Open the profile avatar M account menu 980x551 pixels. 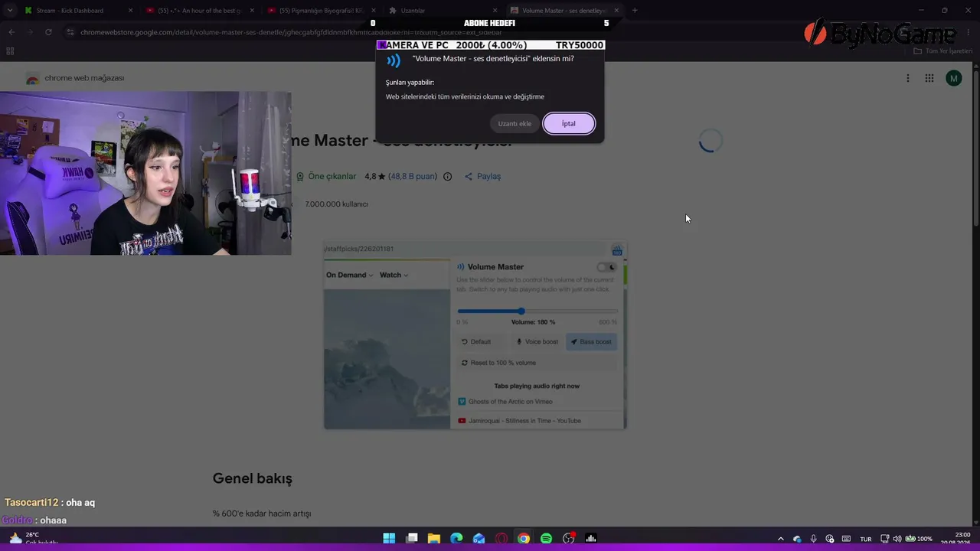pyautogui.click(x=953, y=78)
